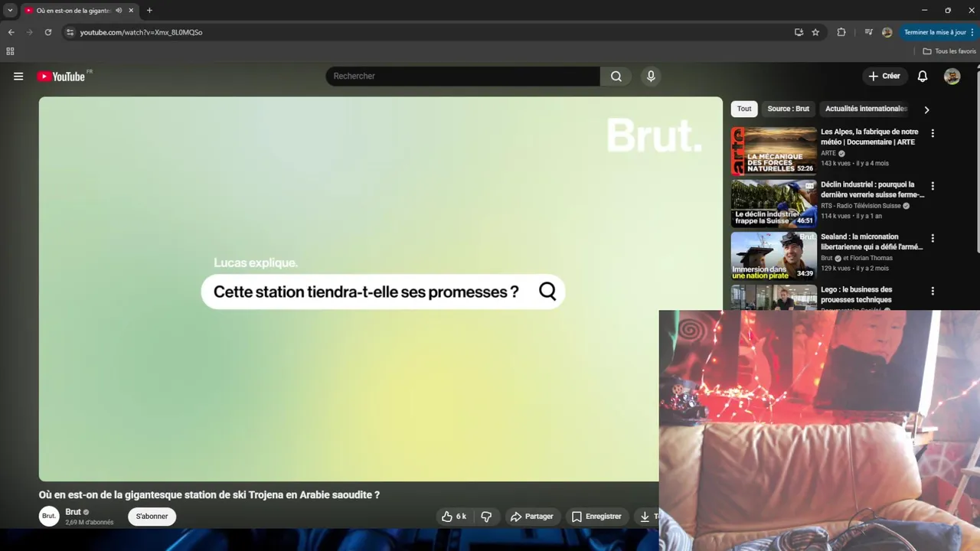Open a new browser tab

[x=149, y=11]
